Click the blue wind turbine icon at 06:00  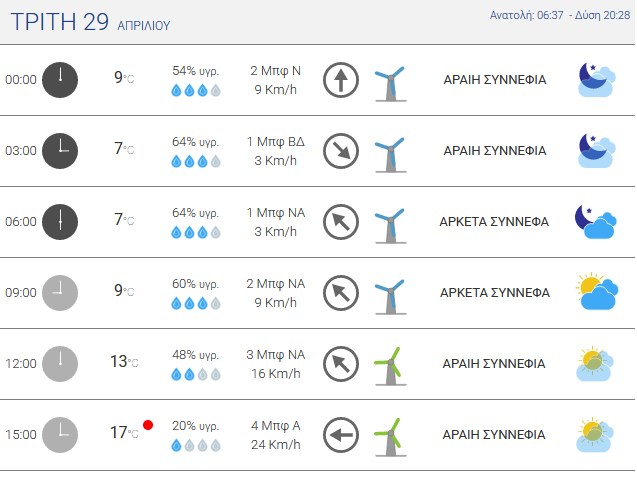390,226
